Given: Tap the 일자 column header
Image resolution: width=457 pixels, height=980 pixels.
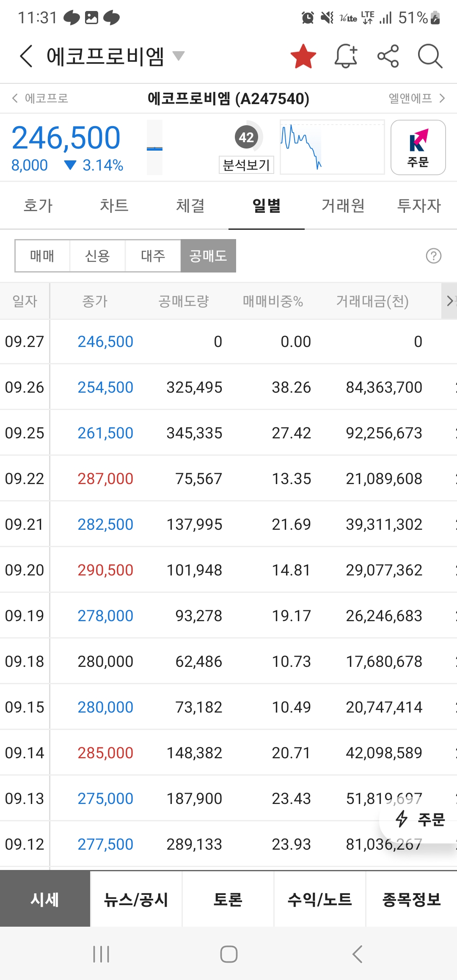Looking at the screenshot, I should (x=25, y=301).
